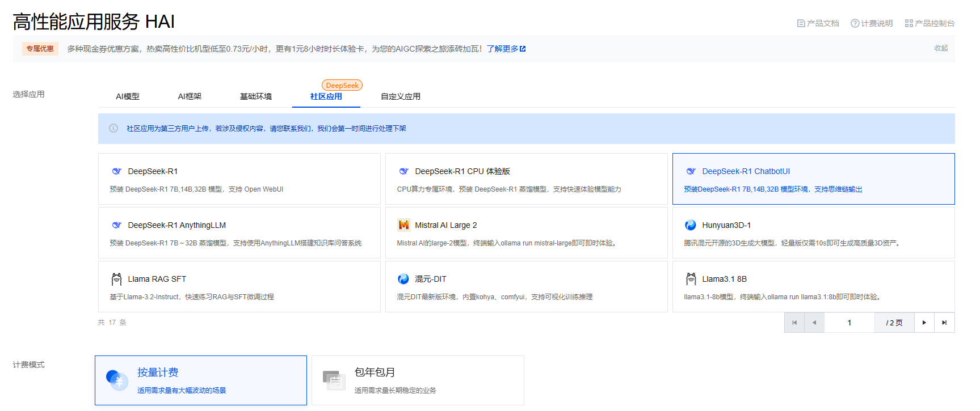Click the 适用需求量长期稳定的业务 text

click(x=396, y=391)
